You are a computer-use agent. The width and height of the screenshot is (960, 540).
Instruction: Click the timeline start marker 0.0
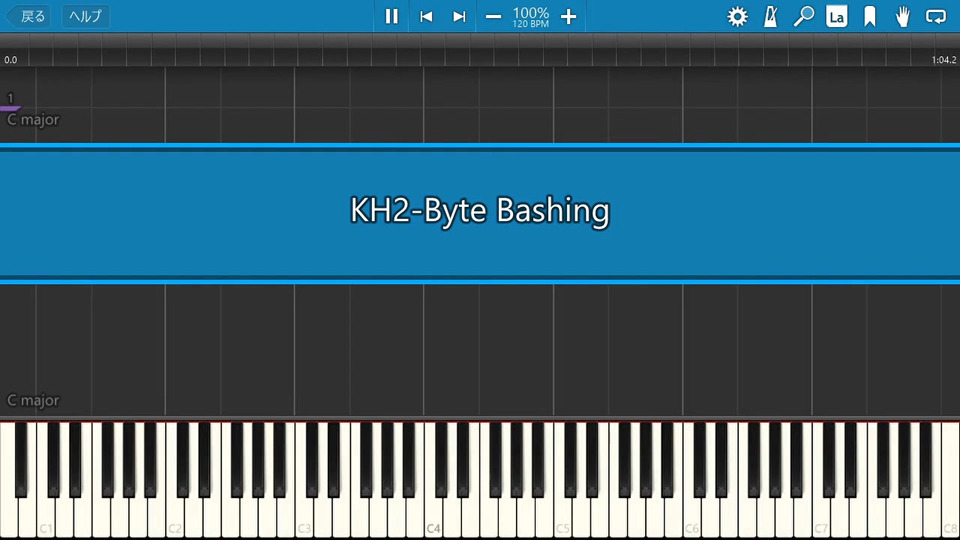[10, 60]
